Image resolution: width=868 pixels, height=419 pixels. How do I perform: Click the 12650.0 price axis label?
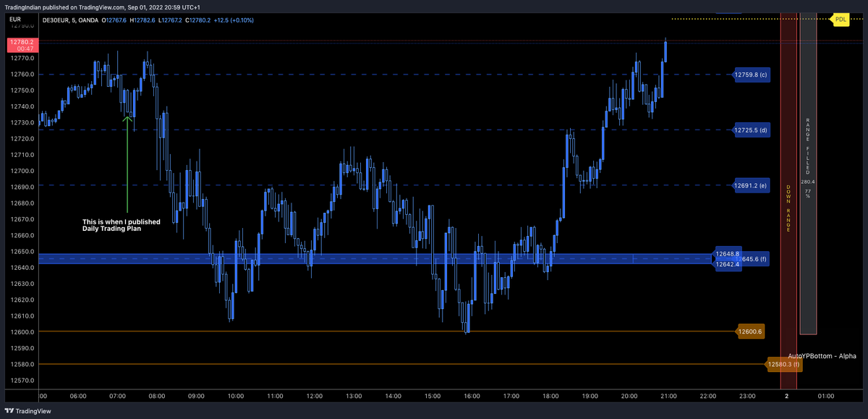coord(21,252)
